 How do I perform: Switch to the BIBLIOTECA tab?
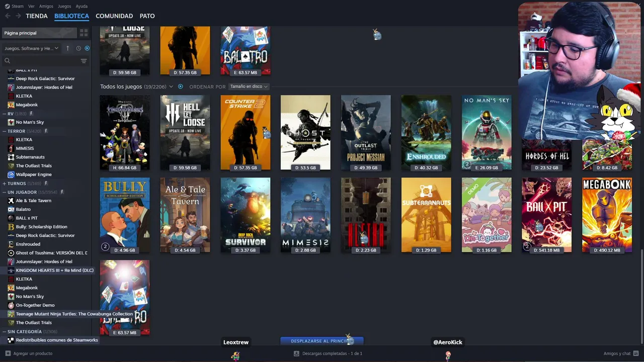(x=71, y=16)
